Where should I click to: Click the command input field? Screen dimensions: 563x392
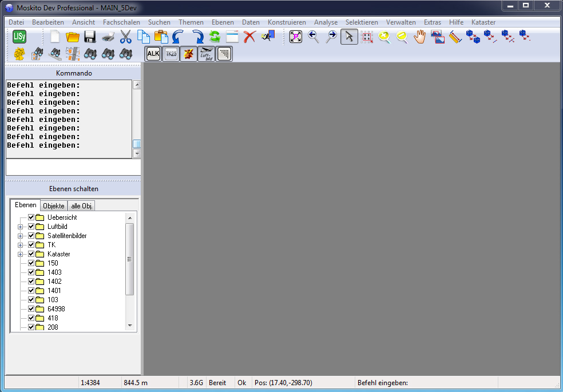73,167
